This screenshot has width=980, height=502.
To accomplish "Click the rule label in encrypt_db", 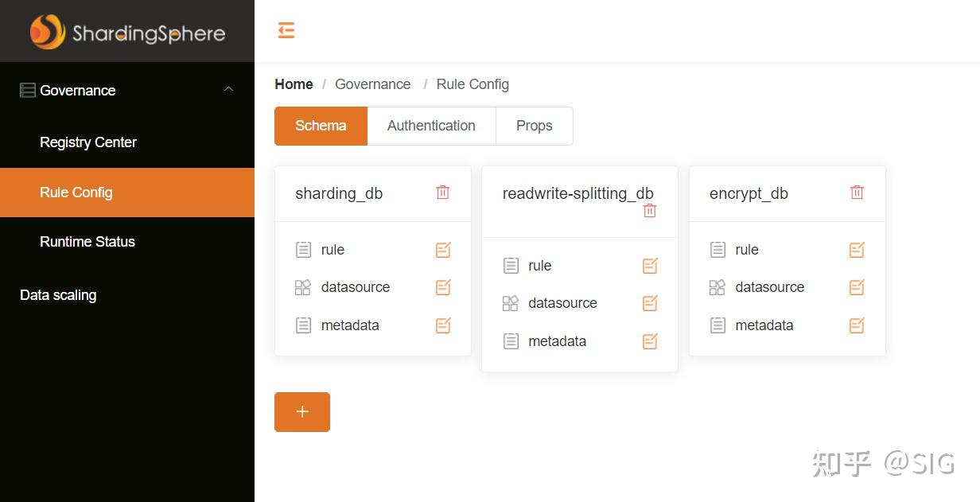I will point(747,250).
